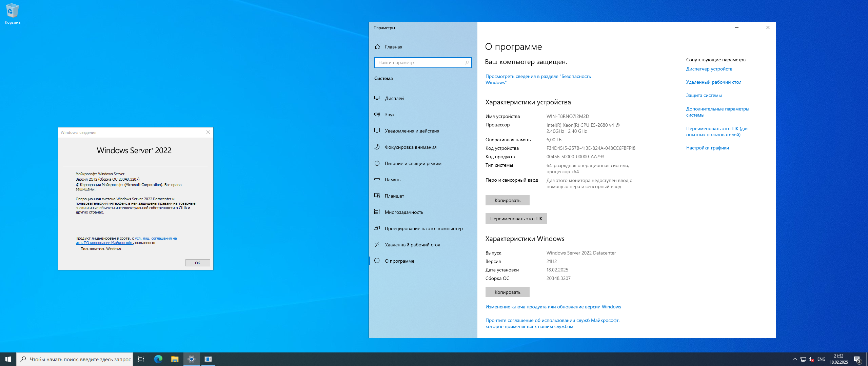
Task: Click the О программе info icon
Action: (377, 261)
